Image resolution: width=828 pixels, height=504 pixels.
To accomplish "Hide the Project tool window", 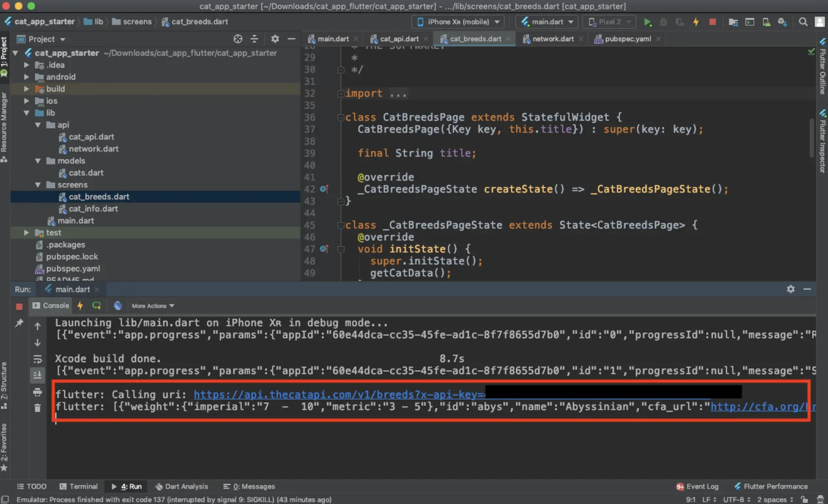I will click(x=291, y=39).
